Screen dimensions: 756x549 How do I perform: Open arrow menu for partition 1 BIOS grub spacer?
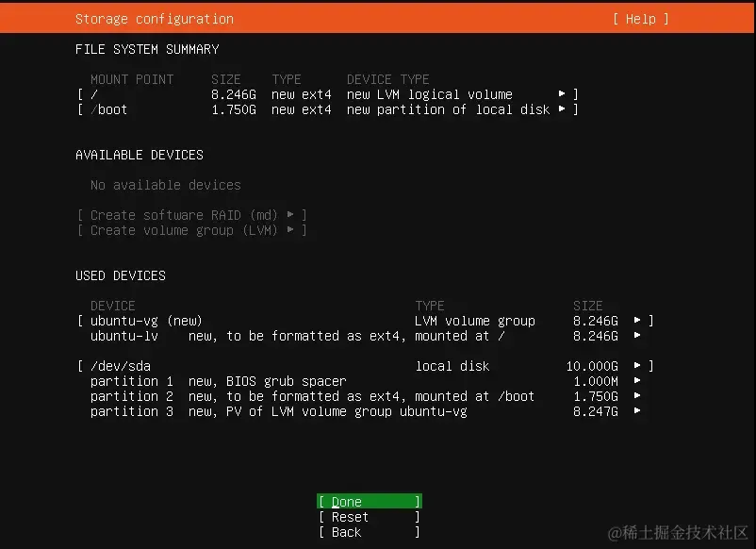click(x=637, y=381)
